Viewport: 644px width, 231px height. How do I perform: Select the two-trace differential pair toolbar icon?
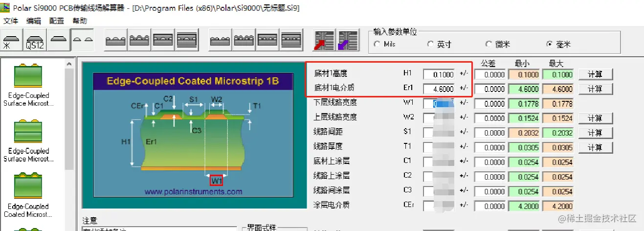click(82, 40)
